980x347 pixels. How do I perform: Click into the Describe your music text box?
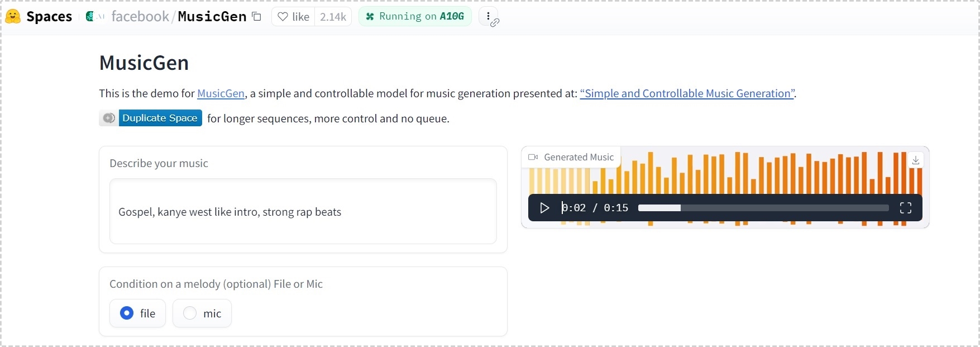(x=303, y=211)
